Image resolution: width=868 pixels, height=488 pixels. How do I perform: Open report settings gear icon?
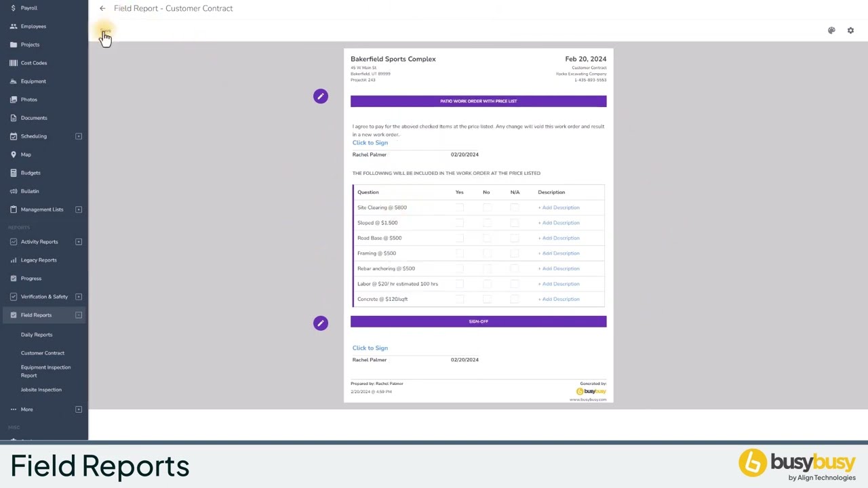[x=850, y=30]
